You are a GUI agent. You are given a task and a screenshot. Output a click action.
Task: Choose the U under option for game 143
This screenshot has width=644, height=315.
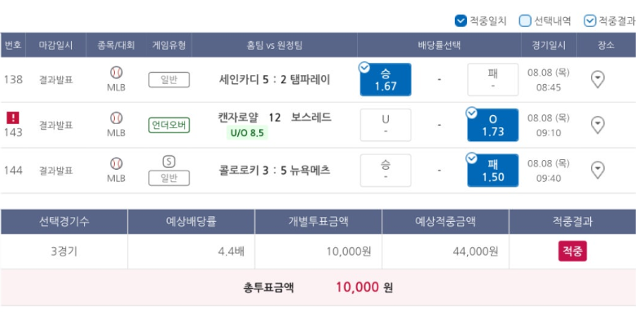pos(386,125)
